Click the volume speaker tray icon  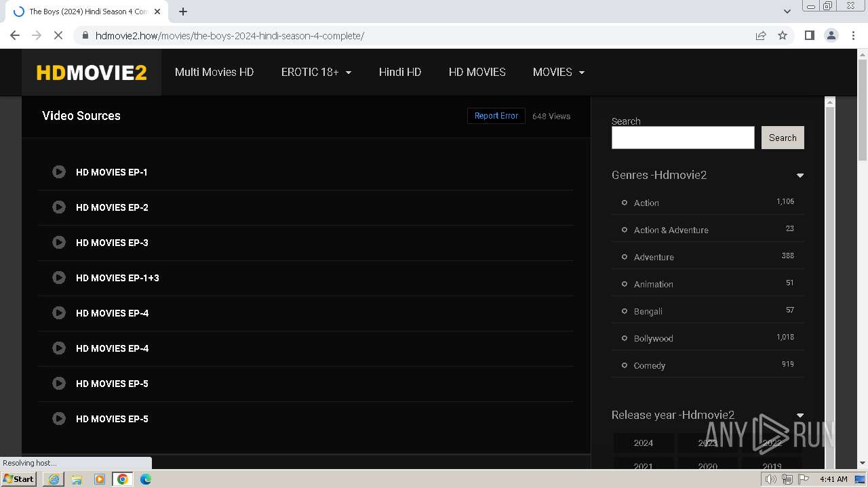click(771, 479)
